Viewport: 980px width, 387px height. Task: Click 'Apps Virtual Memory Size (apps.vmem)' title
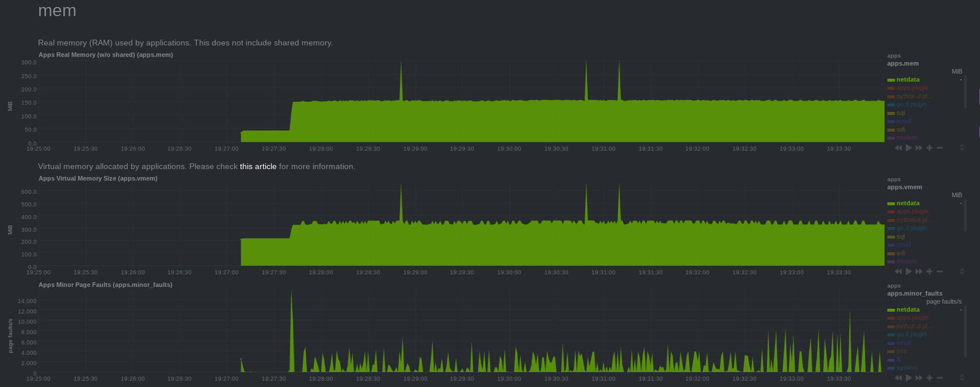[98, 178]
